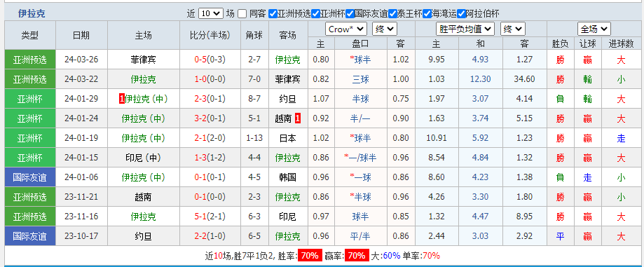The image size is (644, 267).
Task: Open the 胜平负均值 dropdown
Action: (x=465, y=29)
